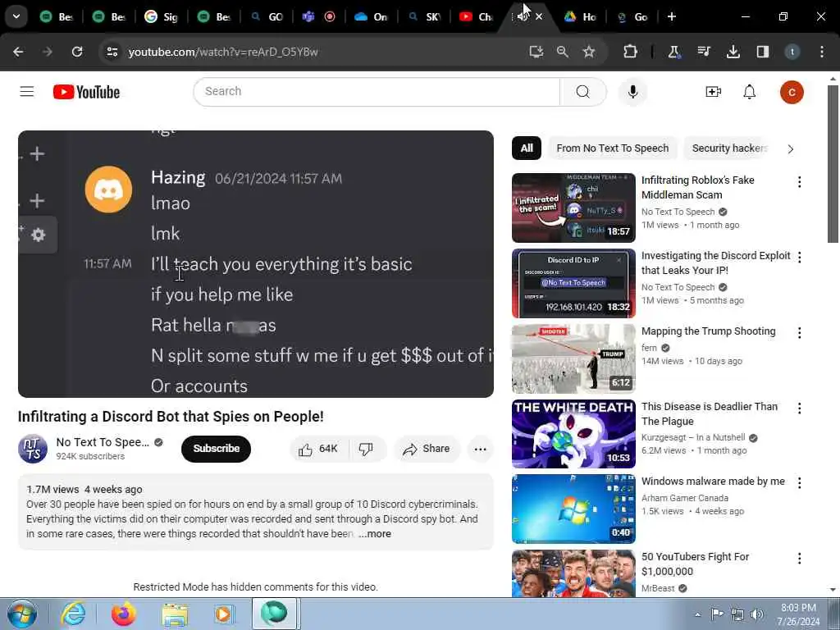Switch to the YouTube Ch tab

point(477,16)
